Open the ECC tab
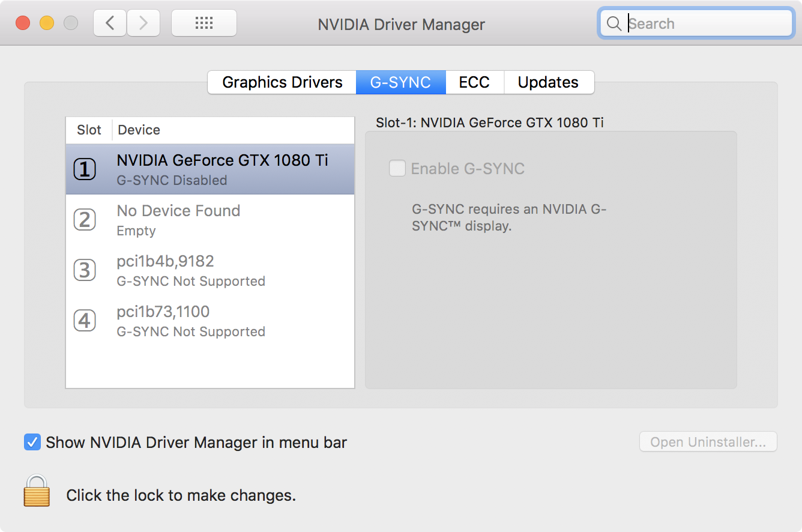802x532 pixels. [x=474, y=82]
